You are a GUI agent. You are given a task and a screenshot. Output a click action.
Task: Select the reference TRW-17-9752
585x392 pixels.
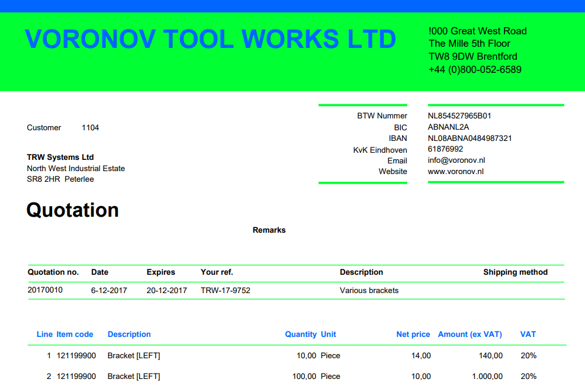coord(225,291)
